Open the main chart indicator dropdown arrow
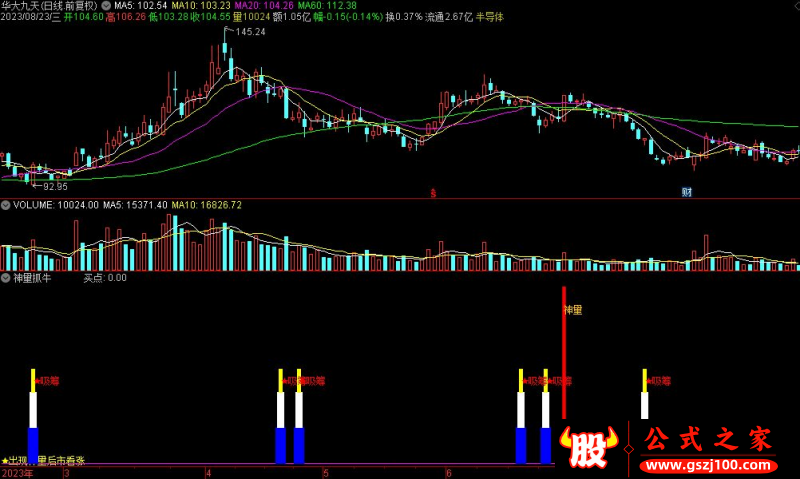The image size is (800, 479). point(106,6)
